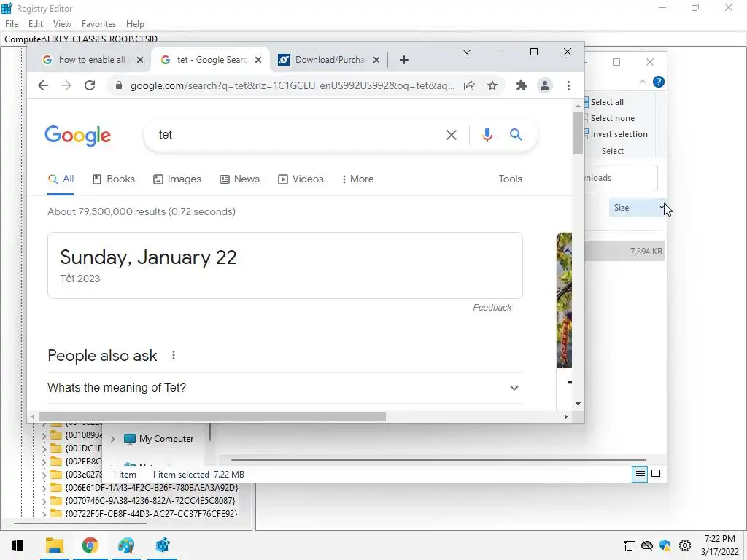The image size is (747, 560).
Task: Select the Books search filter
Action: point(114,179)
